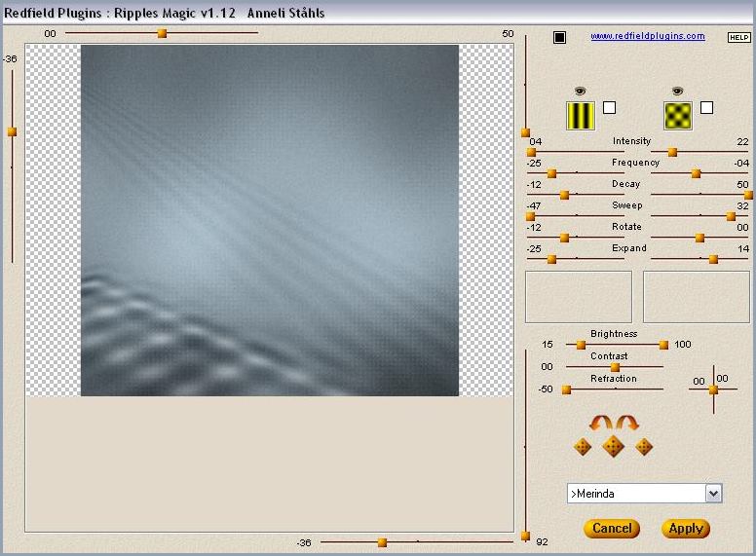Click the HELP button
This screenshot has width=756, height=556.
click(738, 37)
